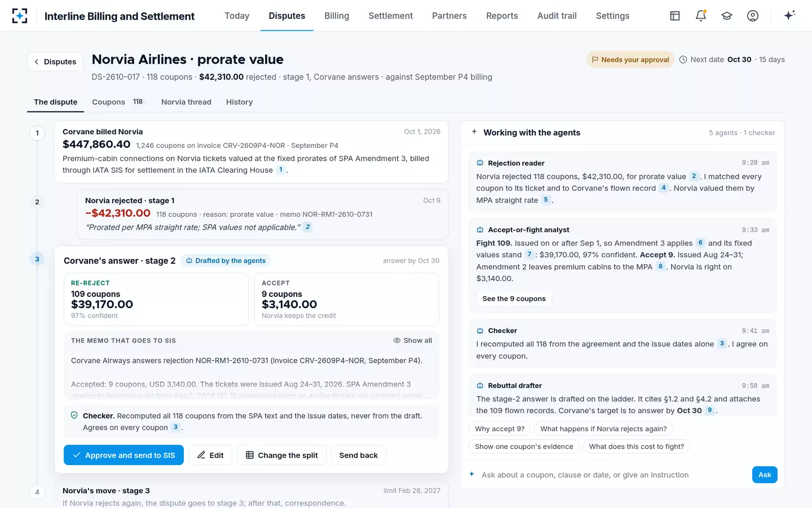
Task: Click timeline step 2 marker
Action: pyautogui.click(x=37, y=202)
